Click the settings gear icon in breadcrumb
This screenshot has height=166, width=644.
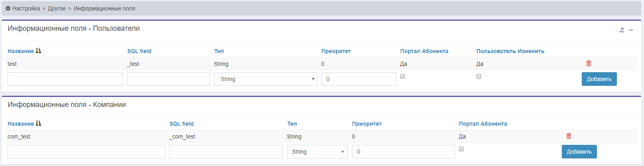8,8
